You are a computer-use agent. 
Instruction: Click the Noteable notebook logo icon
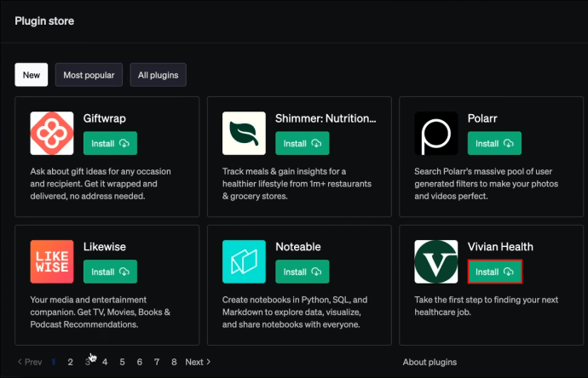click(x=244, y=261)
